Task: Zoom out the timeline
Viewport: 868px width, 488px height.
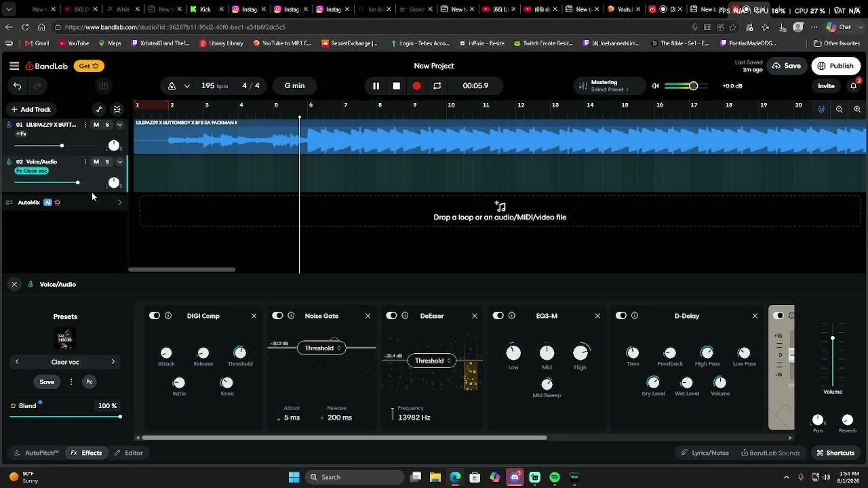Action: [x=840, y=109]
